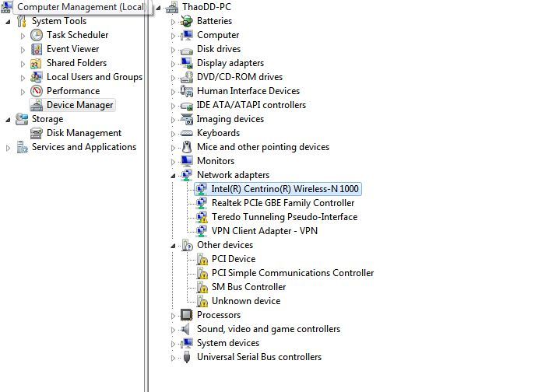Open Disk Management in the sidebar
This screenshot has height=392, width=545.
(84, 133)
